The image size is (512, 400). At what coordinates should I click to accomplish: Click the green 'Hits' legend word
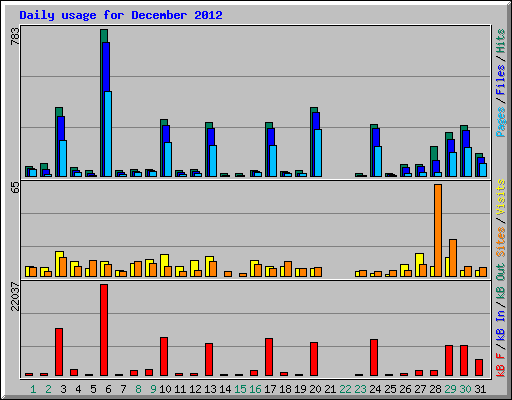[501, 41]
